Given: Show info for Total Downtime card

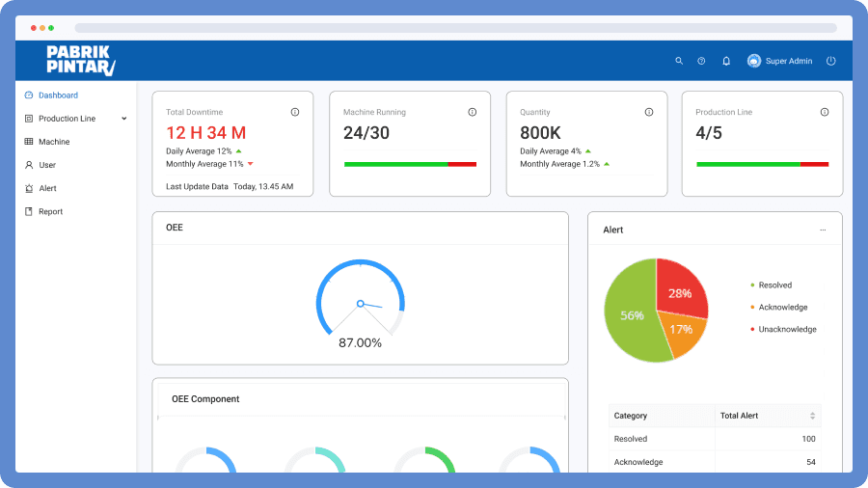Looking at the screenshot, I should coord(295,112).
